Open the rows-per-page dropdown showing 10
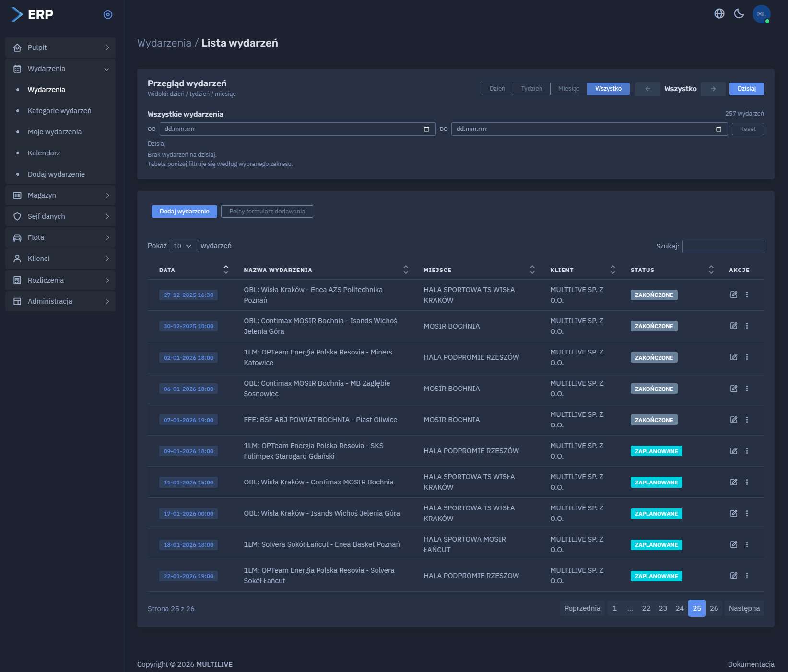Screen dimensions: 788x672 pyautogui.click(x=183, y=246)
